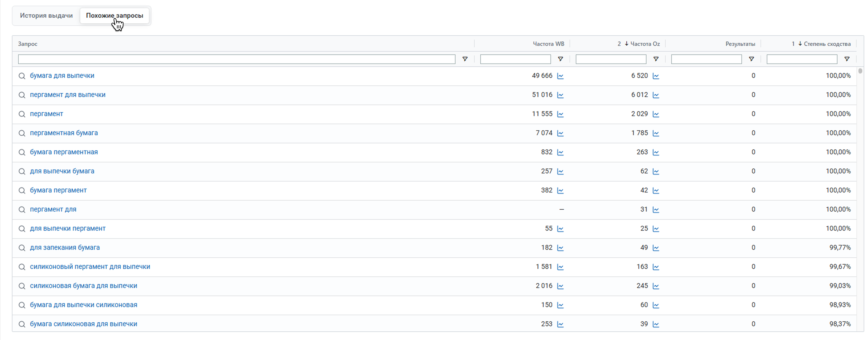Viewport: 868px width, 340px height.
Task: Click the table's vertical scrollbar thumb
Action: tap(860, 71)
